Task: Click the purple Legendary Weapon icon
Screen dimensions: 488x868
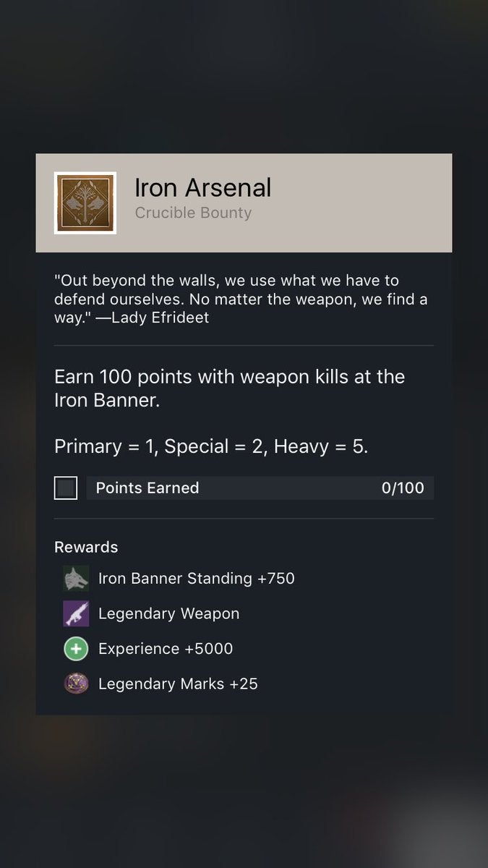Action: pyautogui.click(x=76, y=614)
